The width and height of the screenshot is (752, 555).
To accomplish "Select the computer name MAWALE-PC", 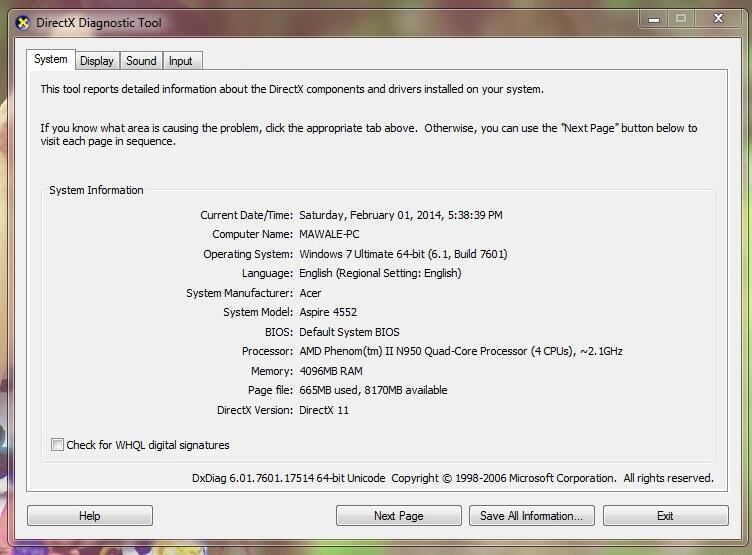I will tap(329, 234).
